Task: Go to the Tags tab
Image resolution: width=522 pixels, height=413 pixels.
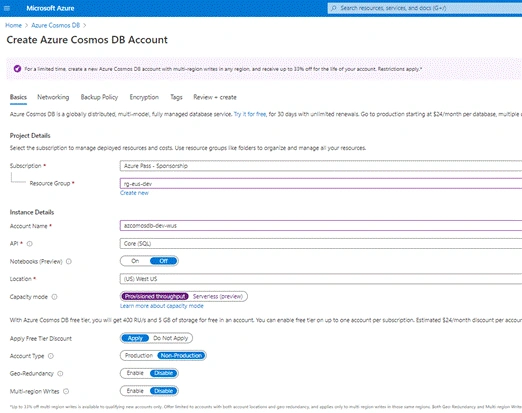Action: (176, 97)
